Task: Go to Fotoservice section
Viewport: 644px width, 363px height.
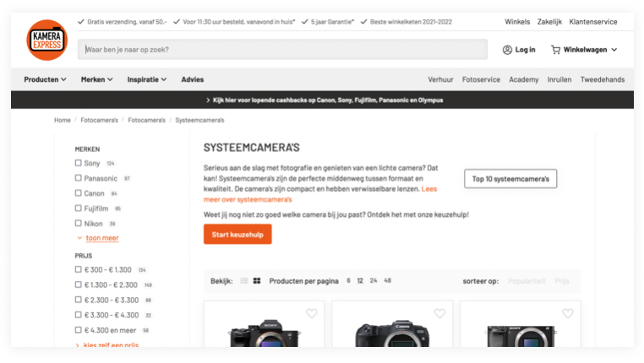Action: pos(481,79)
